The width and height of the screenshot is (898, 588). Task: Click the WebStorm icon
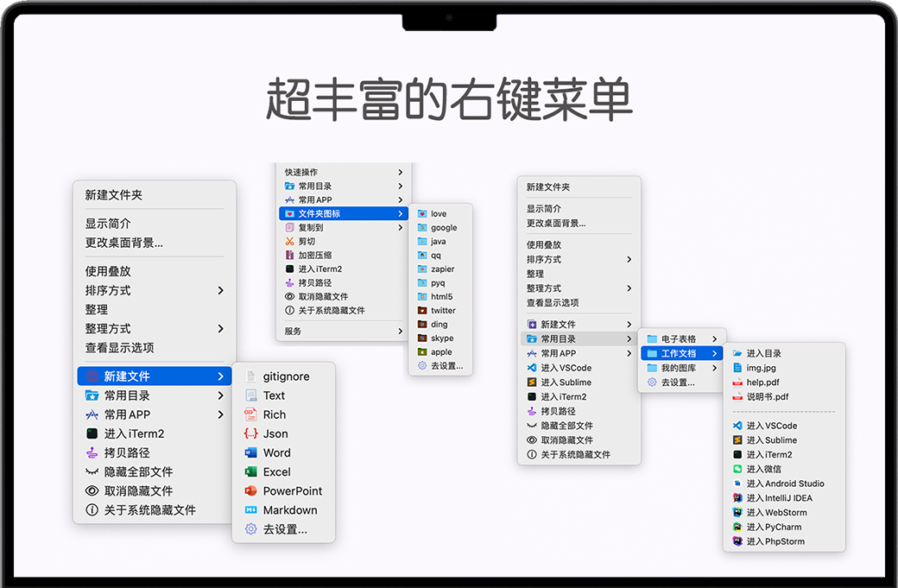pos(737,512)
